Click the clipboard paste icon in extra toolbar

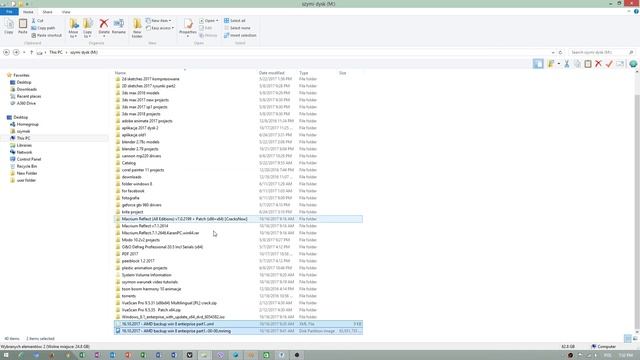[x=588, y=64]
